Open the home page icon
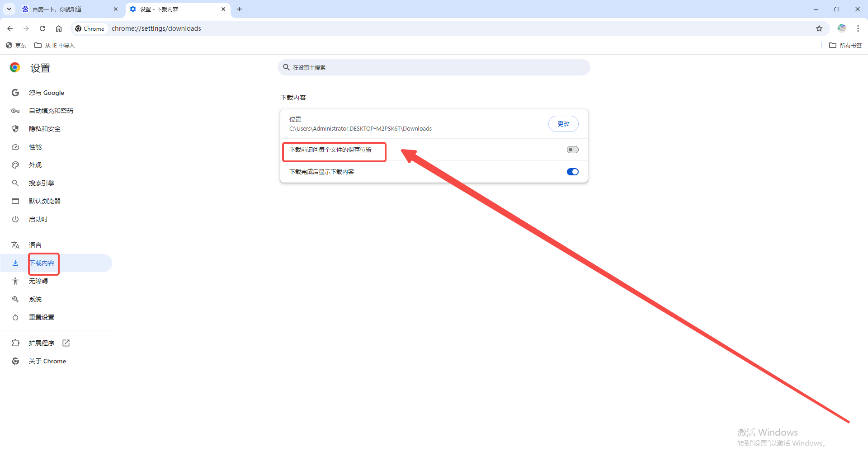This screenshot has height=470, width=868. click(x=59, y=28)
